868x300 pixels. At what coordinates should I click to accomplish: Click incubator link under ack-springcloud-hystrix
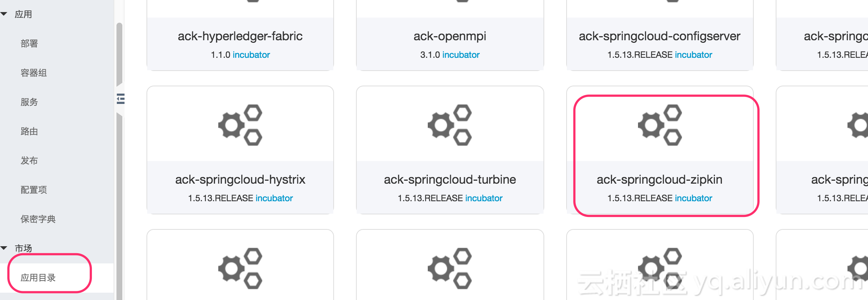click(274, 198)
